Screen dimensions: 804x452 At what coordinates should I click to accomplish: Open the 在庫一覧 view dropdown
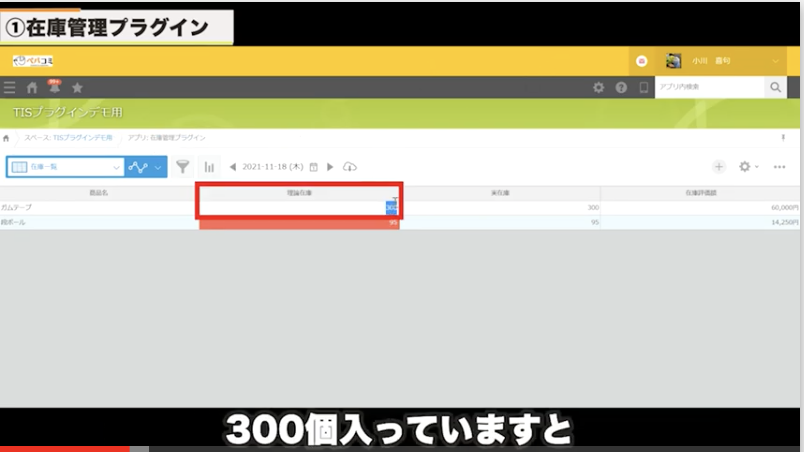pyautogui.click(x=65, y=167)
